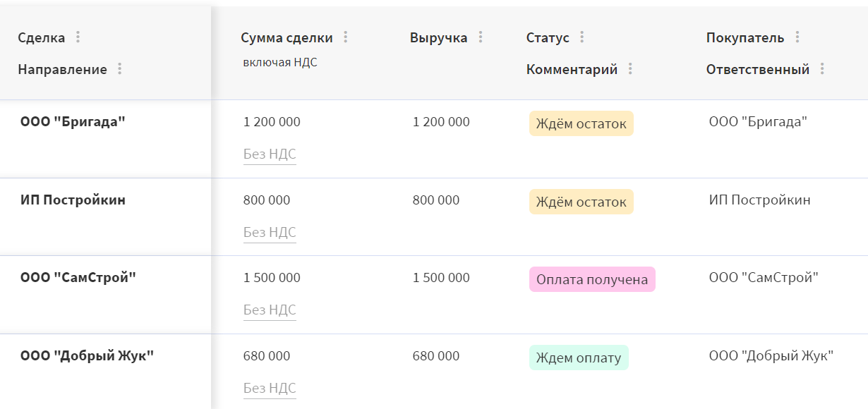The width and height of the screenshot is (868, 409).
Task: Select the pink Оплата получена status badge
Action: click(x=591, y=279)
